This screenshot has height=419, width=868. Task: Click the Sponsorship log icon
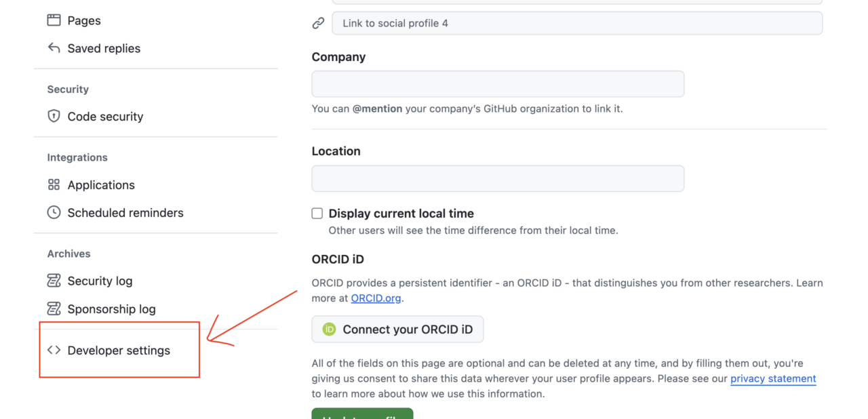pyautogui.click(x=54, y=308)
